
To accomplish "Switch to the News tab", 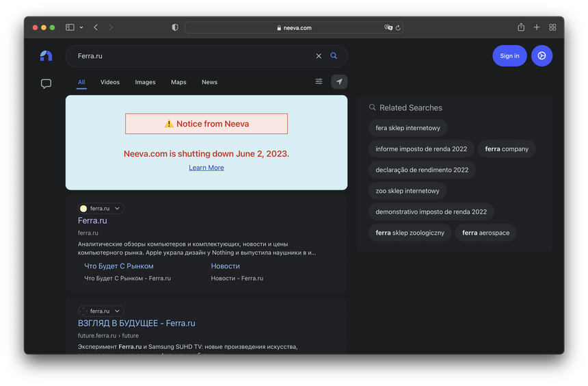I will [x=209, y=82].
